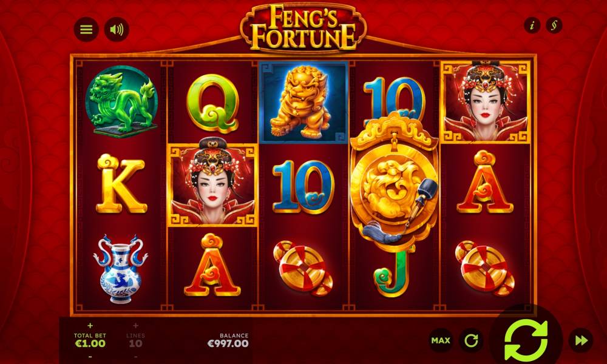Open the info paytable icon

point(532,25)
